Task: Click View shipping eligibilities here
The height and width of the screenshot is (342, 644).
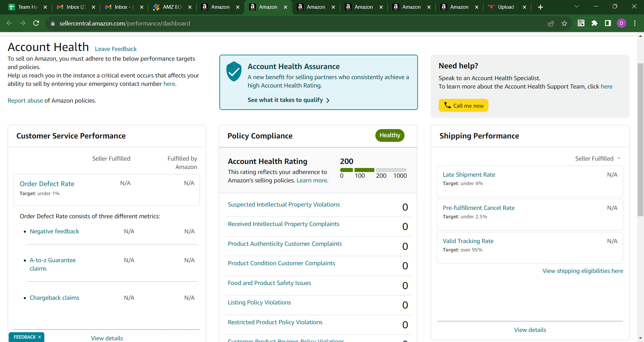Action: point(583,271)
